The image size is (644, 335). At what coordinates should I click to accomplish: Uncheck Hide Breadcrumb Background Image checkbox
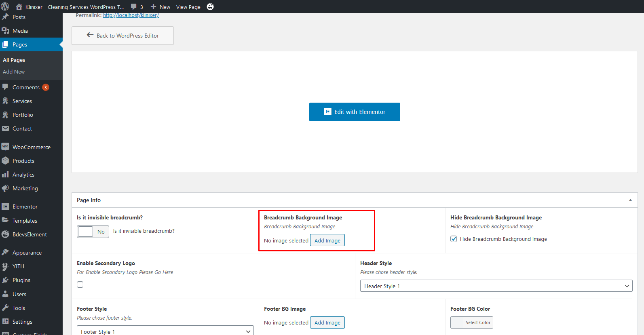coord(454,239)
